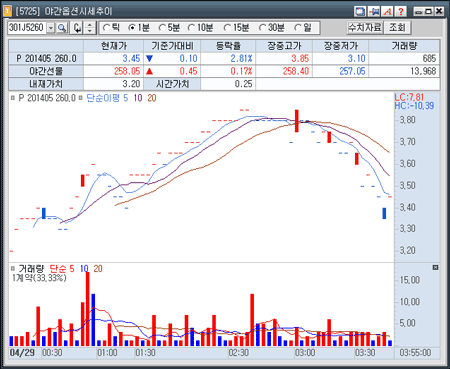Click the application icon in the title bar
Viewport: 450px width, 369px height.
coord(7,11)
